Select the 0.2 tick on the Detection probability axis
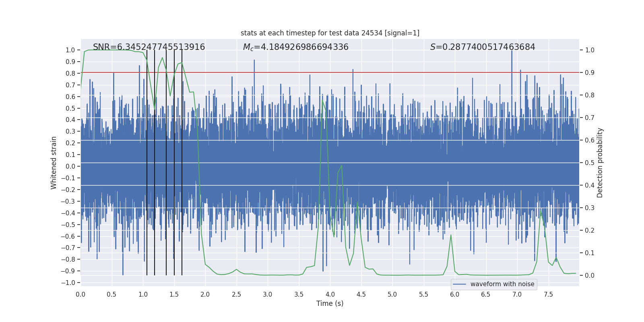Viewport: 644px width, 322px height. coord(590,230)
